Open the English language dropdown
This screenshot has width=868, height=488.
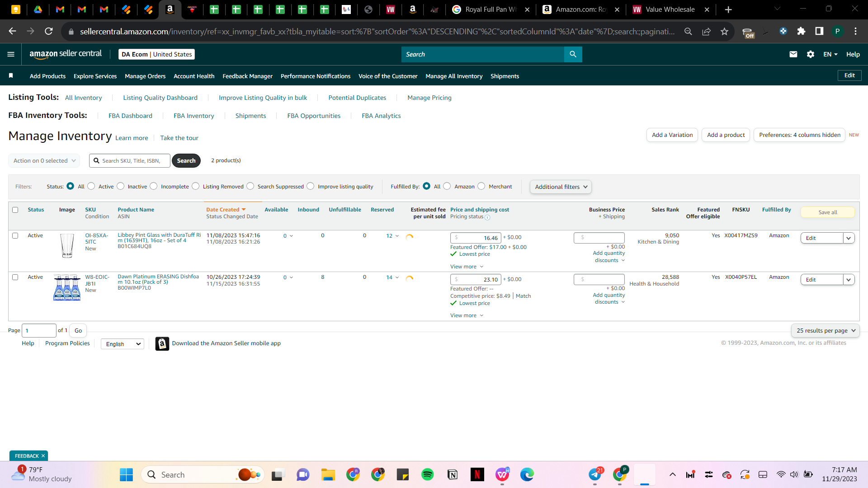(x=123, y=344)
